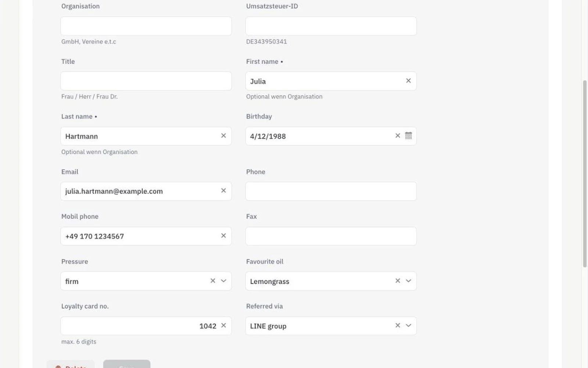This screenshot has height=368, width=588.
Task: Open the Birthday calendar picker
Action: [x=408, y=136]
